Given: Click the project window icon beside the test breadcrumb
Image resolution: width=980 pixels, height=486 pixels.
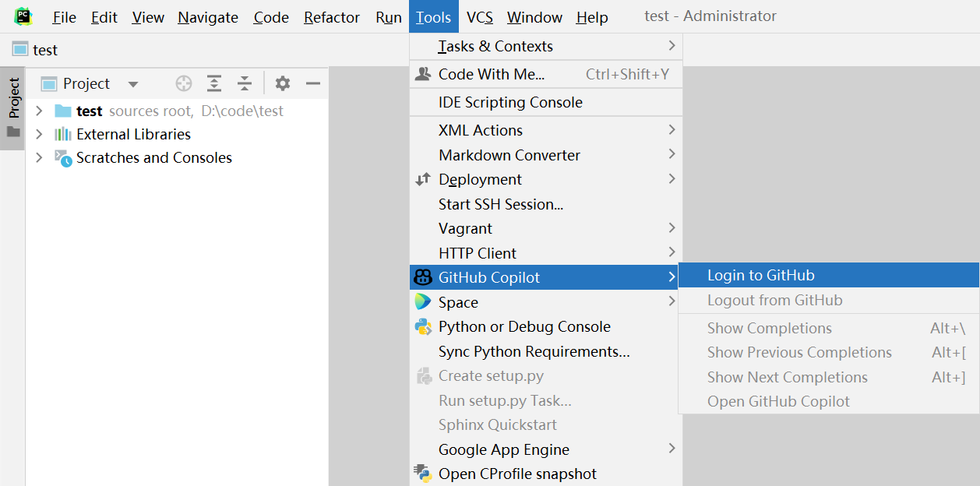Looking at the screenshot, I should click(x=20, y=49).
